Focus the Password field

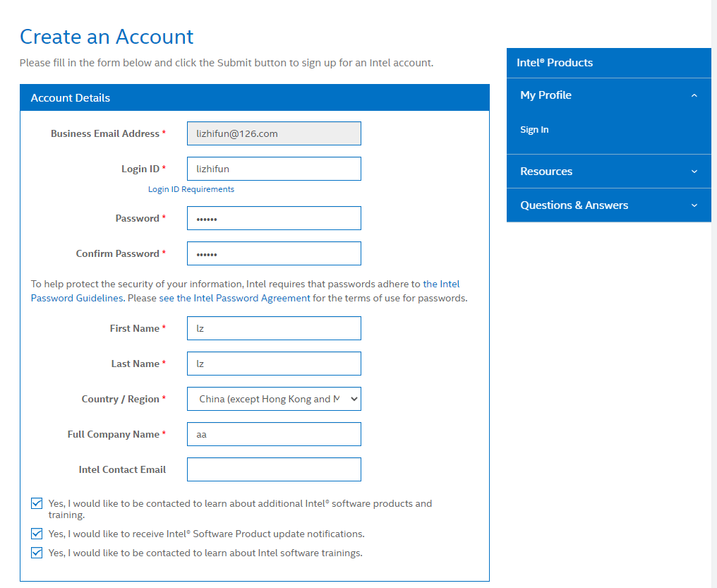pyautogui.click(x=274, y=218)
